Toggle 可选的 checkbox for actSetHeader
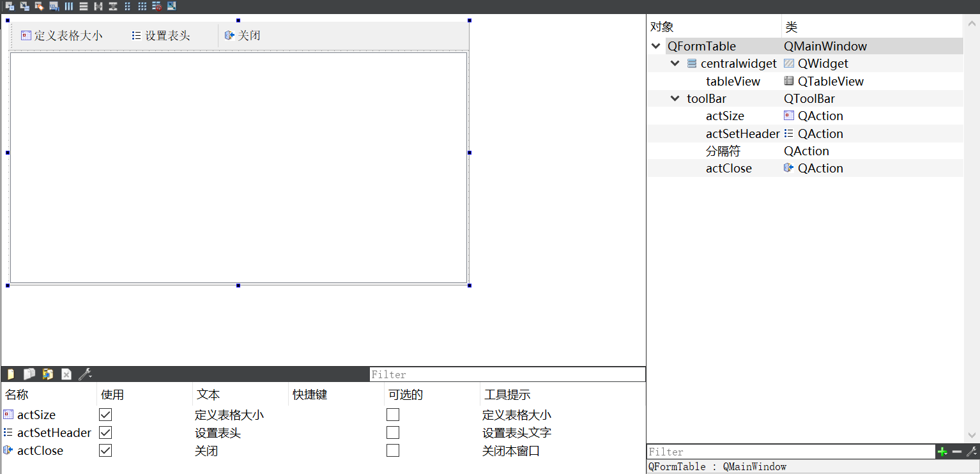This screenshot has width=980, height=474. (393, 432)
